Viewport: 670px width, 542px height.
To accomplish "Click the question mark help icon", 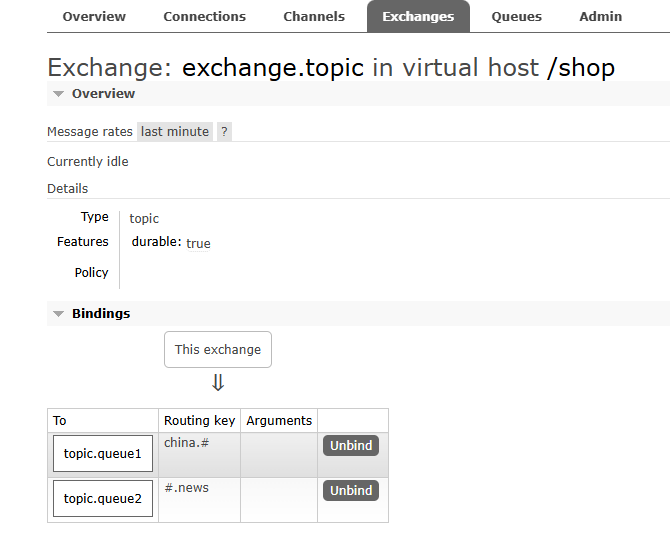I will [224, 132].
